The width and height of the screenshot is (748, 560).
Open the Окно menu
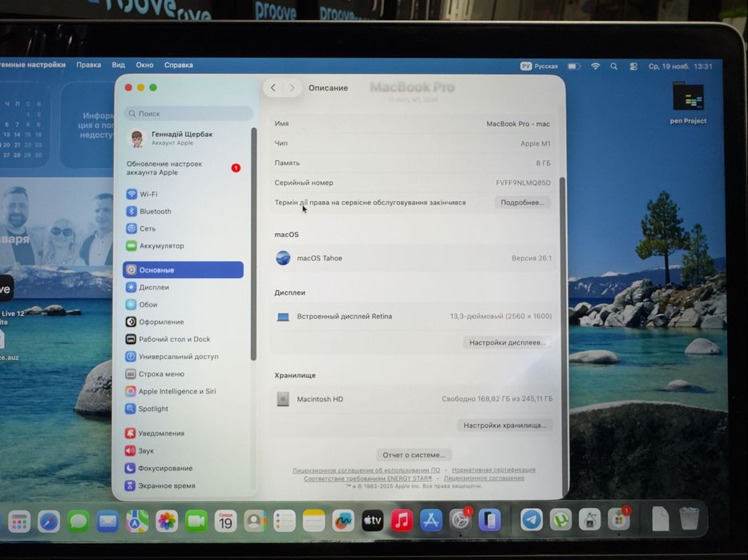click(144, 65)
